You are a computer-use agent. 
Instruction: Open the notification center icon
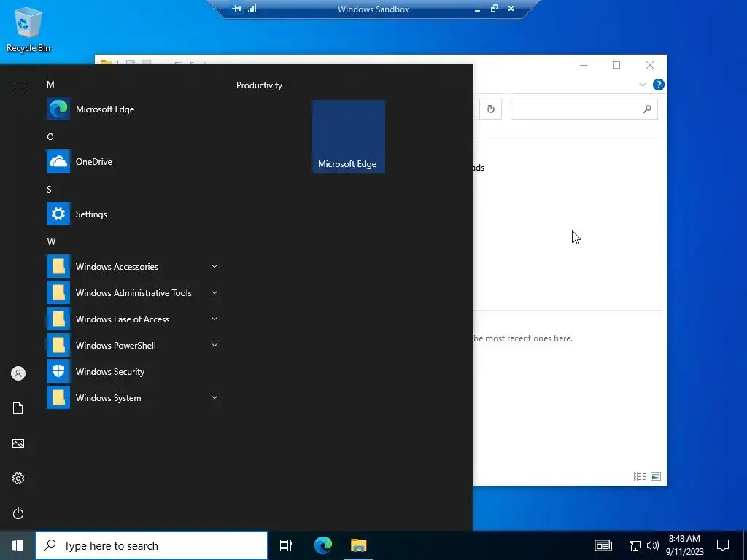(x=723, y=545)
